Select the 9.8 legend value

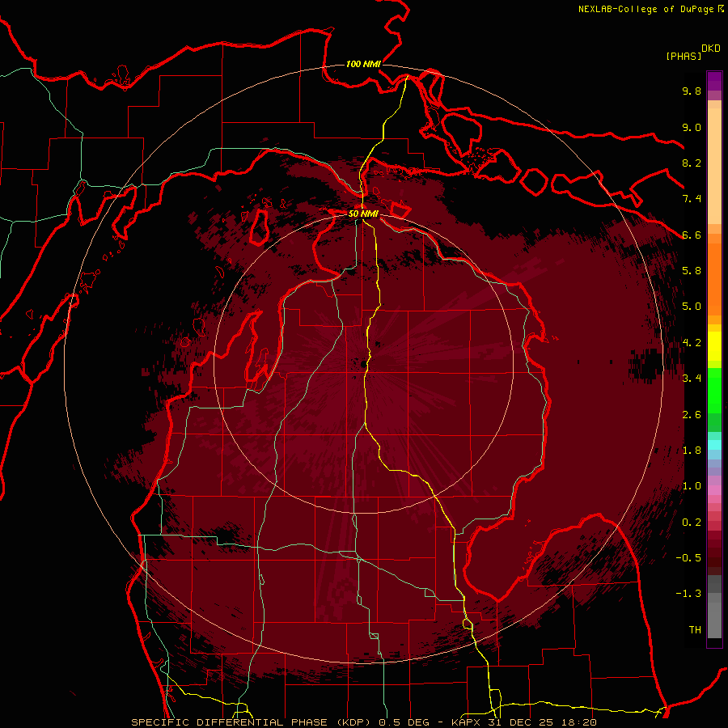[692, 91]
